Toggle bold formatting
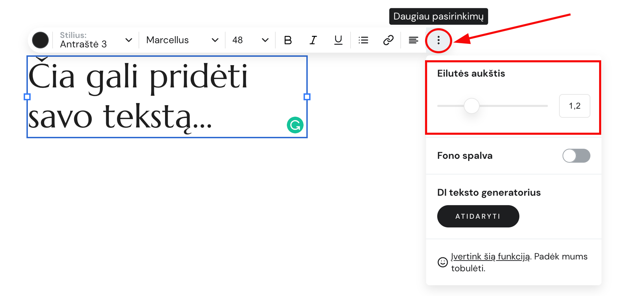This screenshot has height=296, width=644. tap(288, 40)
